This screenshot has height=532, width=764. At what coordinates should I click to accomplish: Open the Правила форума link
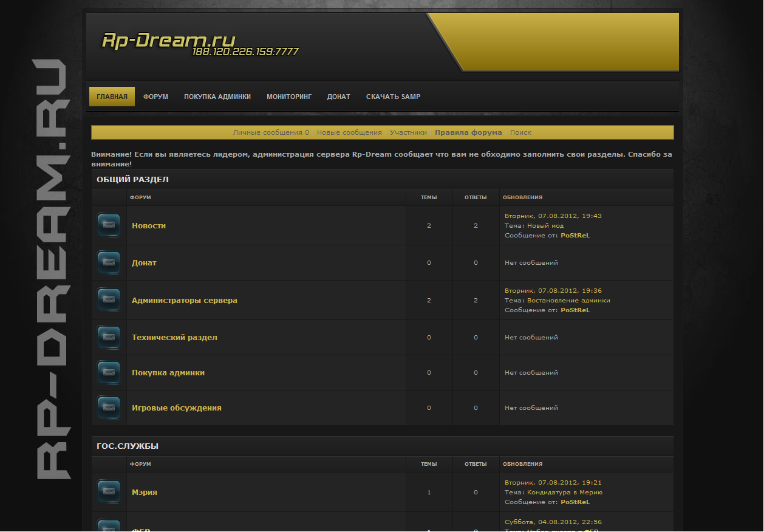468,132
